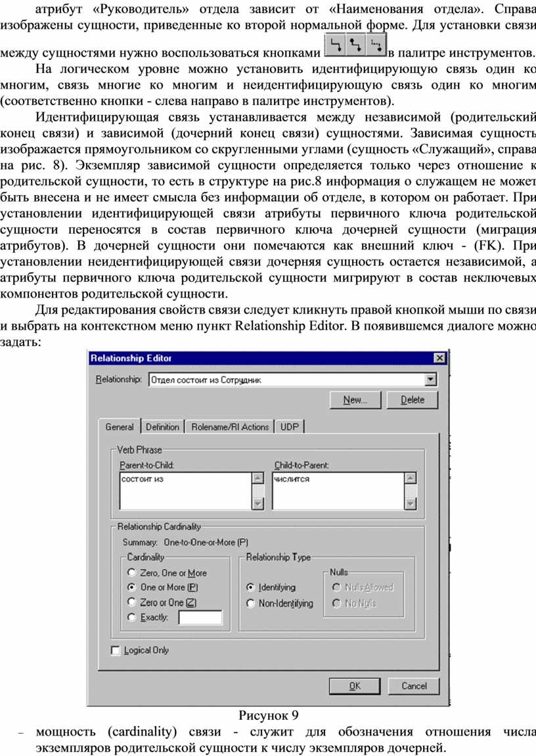Image resolution: width=536 pixels, height=756 pixels.
Task: Click the many-to-many relationship tool icon
Action: click(356, 45)
